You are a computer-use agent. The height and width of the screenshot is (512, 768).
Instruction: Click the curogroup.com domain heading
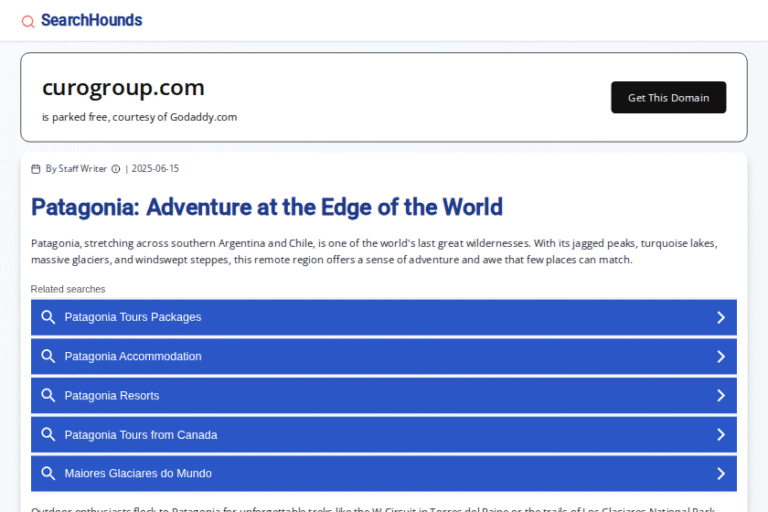coord(123,88)
